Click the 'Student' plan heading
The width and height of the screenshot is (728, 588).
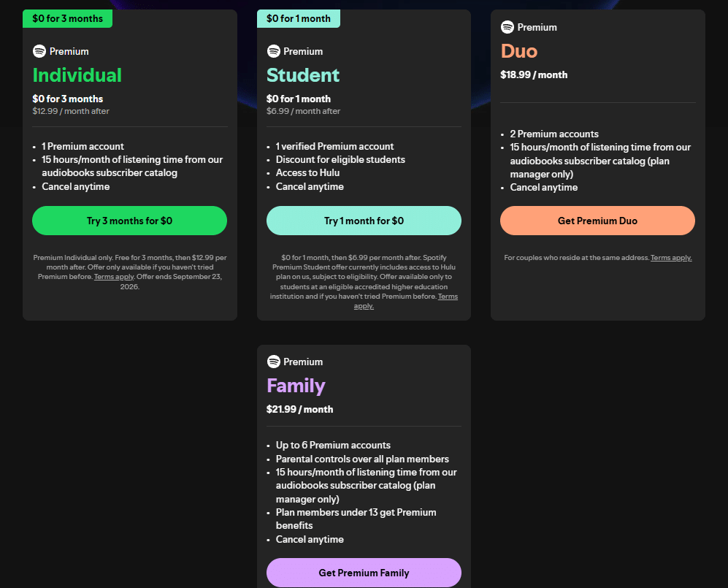click(303, 75)
